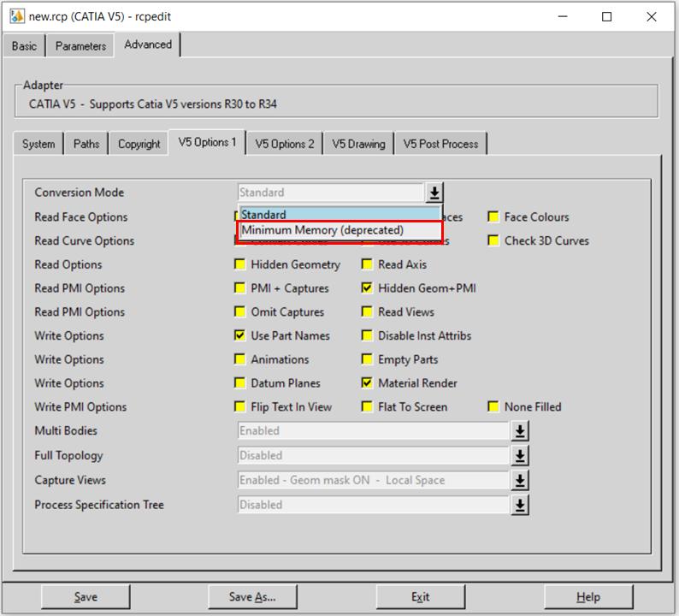Toggle the Disable Inst Attribs checkbox
The image size is (679, 616).
pyautogui.click(x=367, y=335)
